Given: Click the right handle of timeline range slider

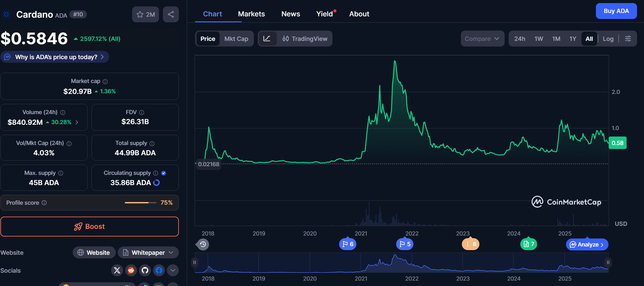Looking at the screenshot, I should pyautogui.click(x=608, y=262).
